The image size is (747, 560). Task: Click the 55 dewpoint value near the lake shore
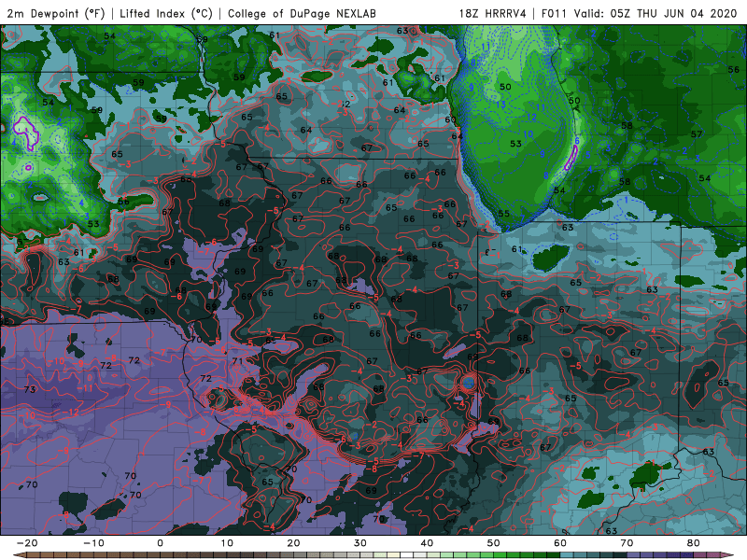503,214
